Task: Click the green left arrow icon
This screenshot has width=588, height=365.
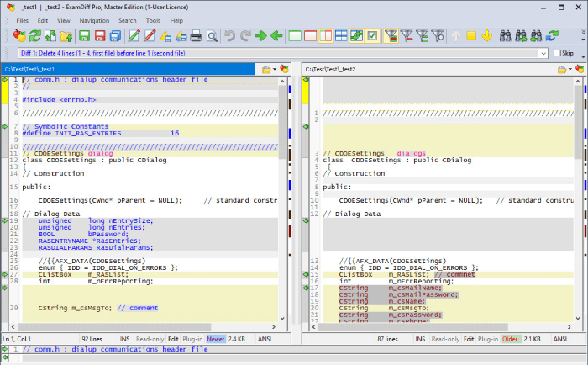Action: (276, 36)
